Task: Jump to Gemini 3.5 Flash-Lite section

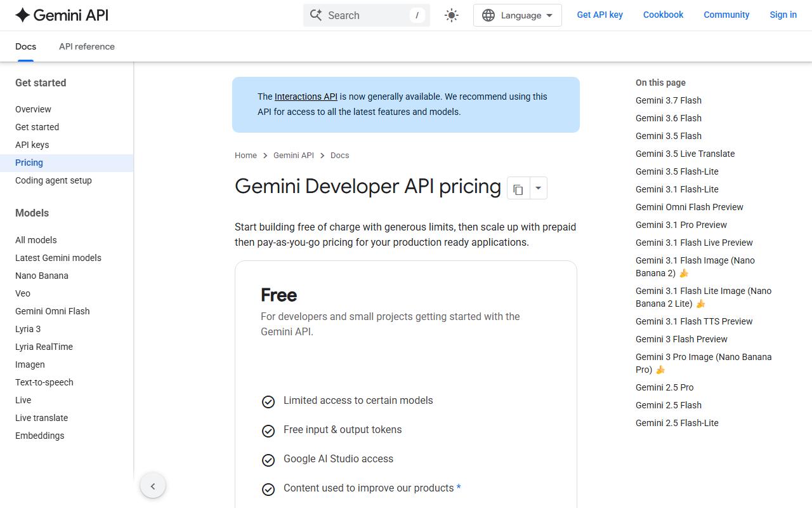Action: pos(677,171)
